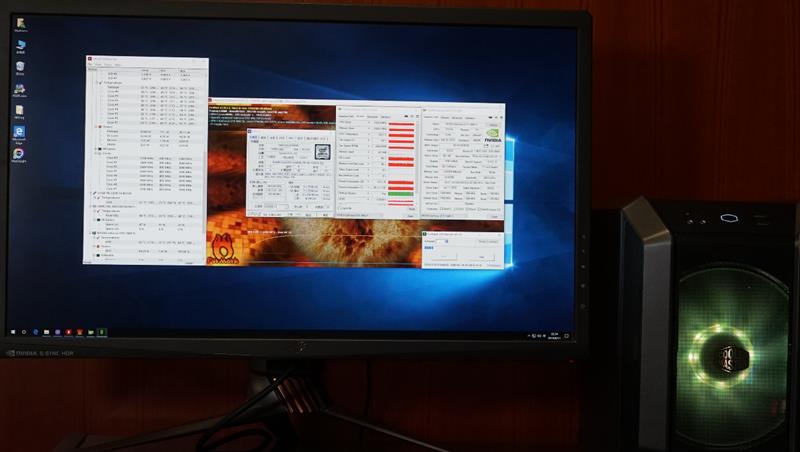Open the Advanced tab in GPU-Z card window
This screenshot has height=452, width=800.
tap(457, 117)
